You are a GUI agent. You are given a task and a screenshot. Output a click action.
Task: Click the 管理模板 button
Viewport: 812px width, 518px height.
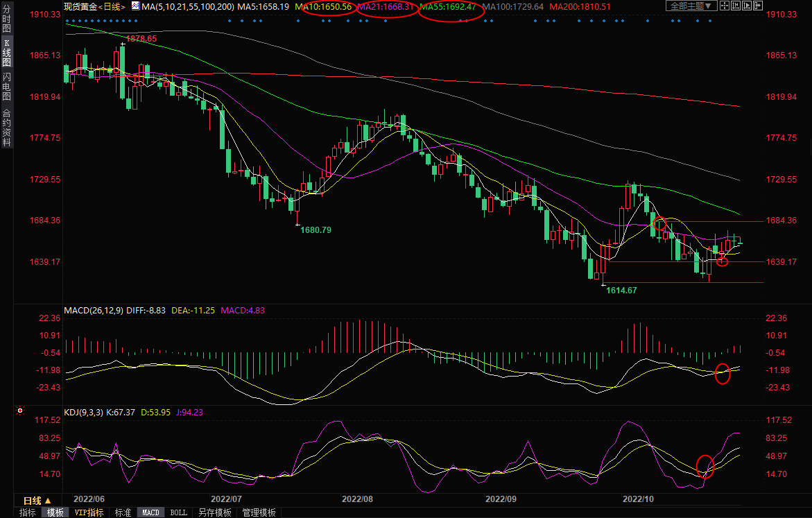(259, 512)
